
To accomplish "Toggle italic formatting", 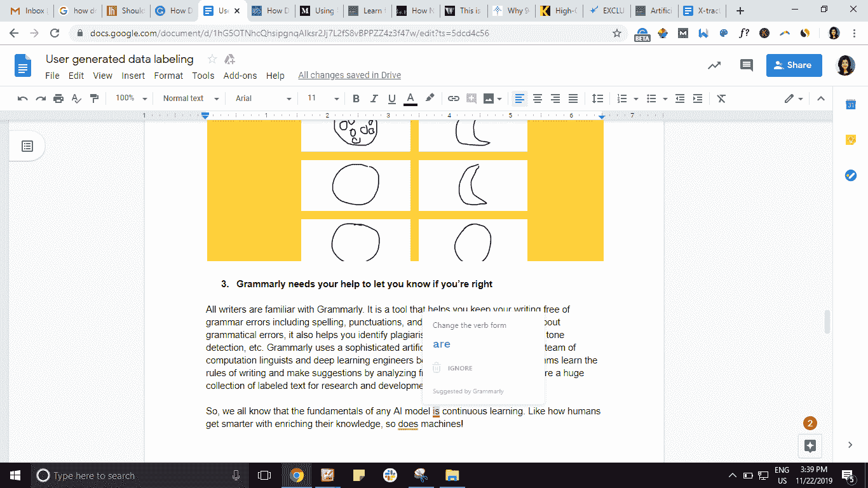I will click(x=374, y=98).
